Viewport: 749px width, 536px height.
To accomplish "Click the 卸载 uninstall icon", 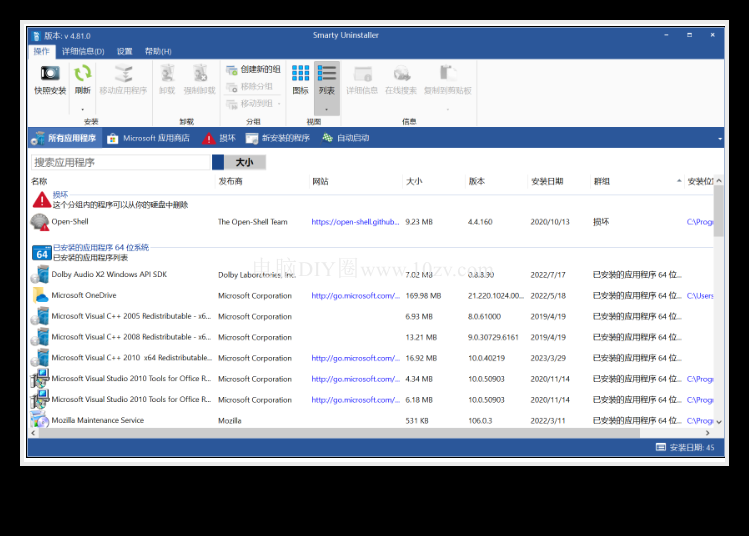I will coord(167,74).
